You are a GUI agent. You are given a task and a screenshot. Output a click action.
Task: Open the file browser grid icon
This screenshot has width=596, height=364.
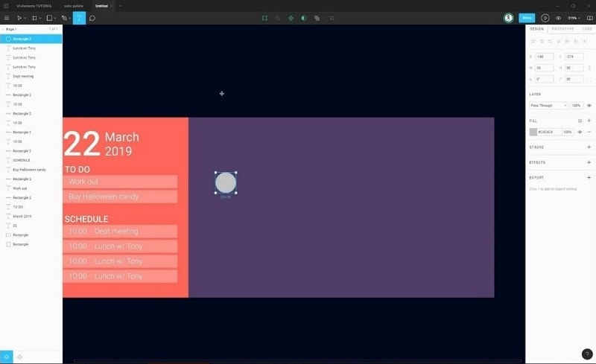6,6
